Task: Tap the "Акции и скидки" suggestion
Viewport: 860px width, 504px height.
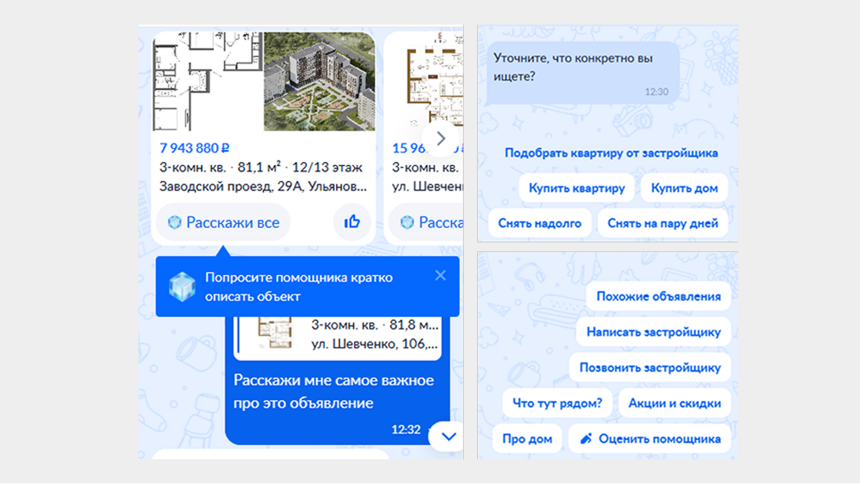Action: coord(675,403)
